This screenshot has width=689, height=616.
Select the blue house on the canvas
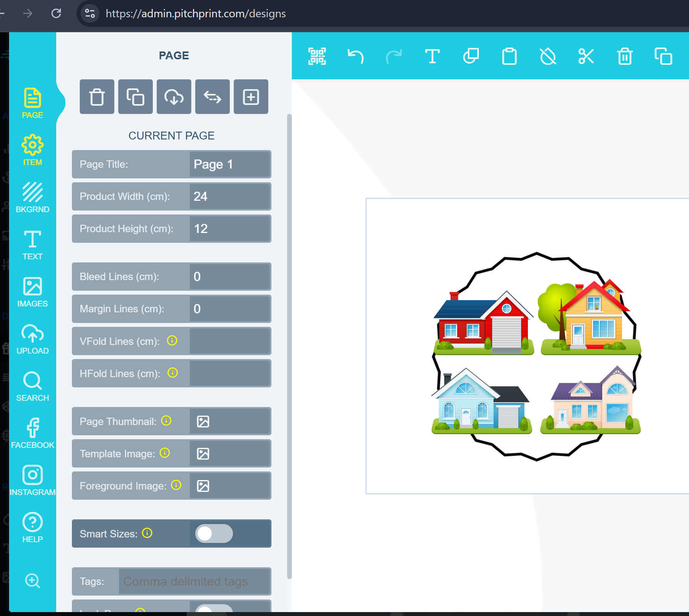[482, 401]
